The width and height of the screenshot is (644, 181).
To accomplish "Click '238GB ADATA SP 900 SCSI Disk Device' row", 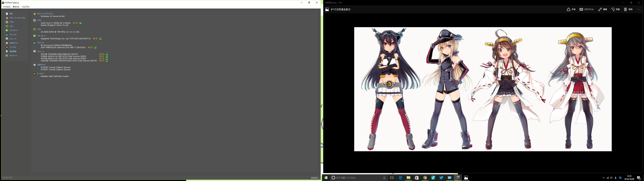I will point(63,56).
